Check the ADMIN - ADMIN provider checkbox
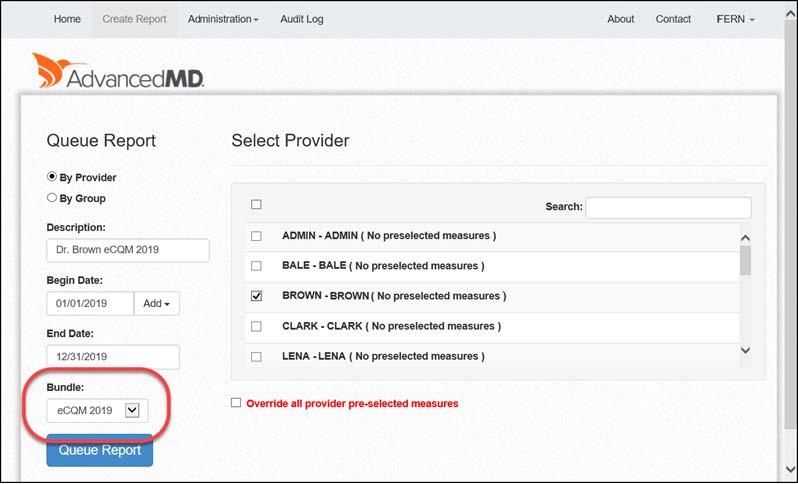Viewport: 798px width, 484px height. click(257, 236)
